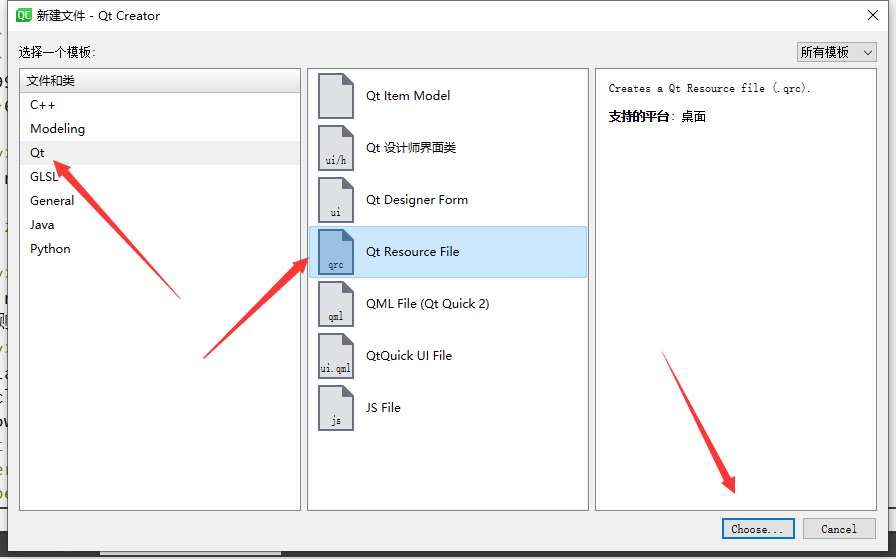Select the Modeling category

click(160, 129)
